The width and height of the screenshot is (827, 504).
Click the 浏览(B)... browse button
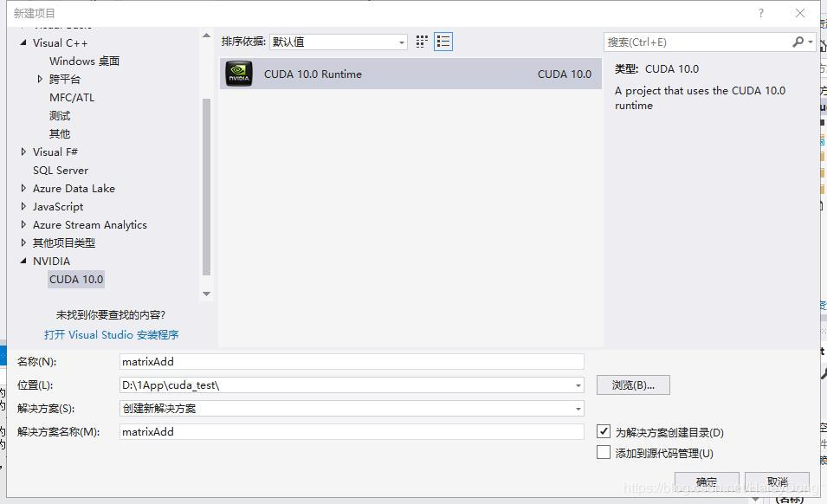point(633,384)
